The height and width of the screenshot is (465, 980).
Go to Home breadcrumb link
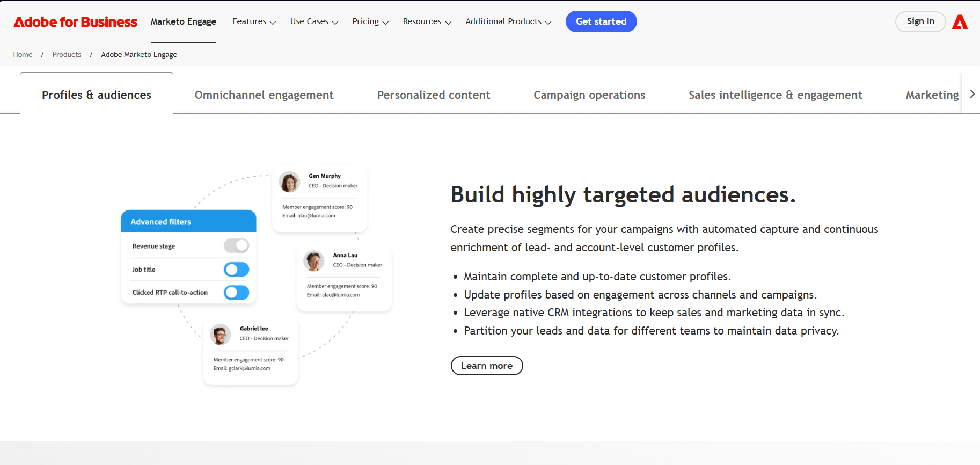pos(23,54)
